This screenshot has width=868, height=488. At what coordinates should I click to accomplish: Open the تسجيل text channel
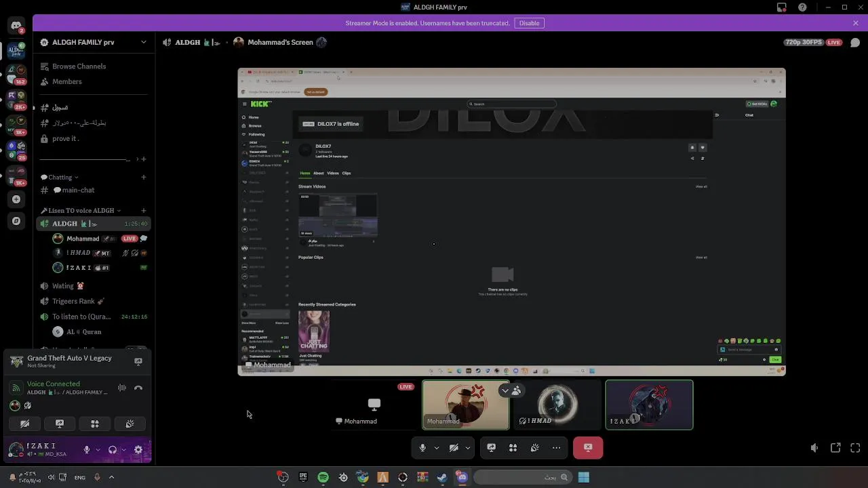93,107
